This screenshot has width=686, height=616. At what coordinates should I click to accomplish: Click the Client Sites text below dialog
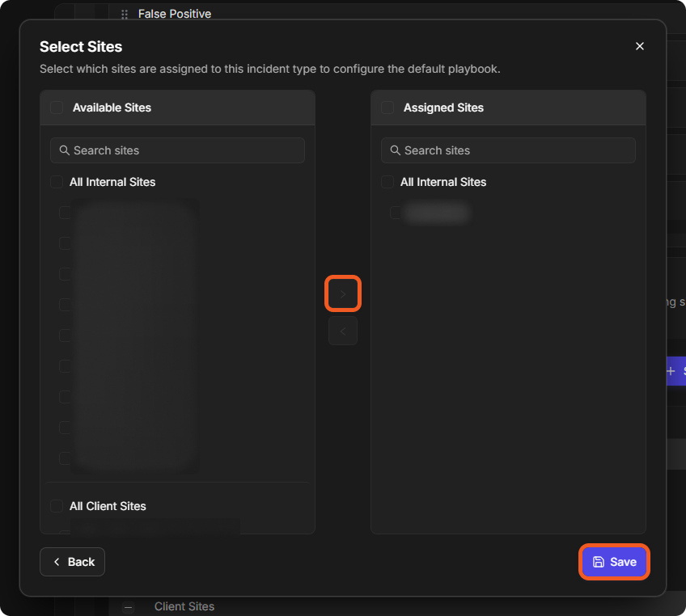coord(184,606)
